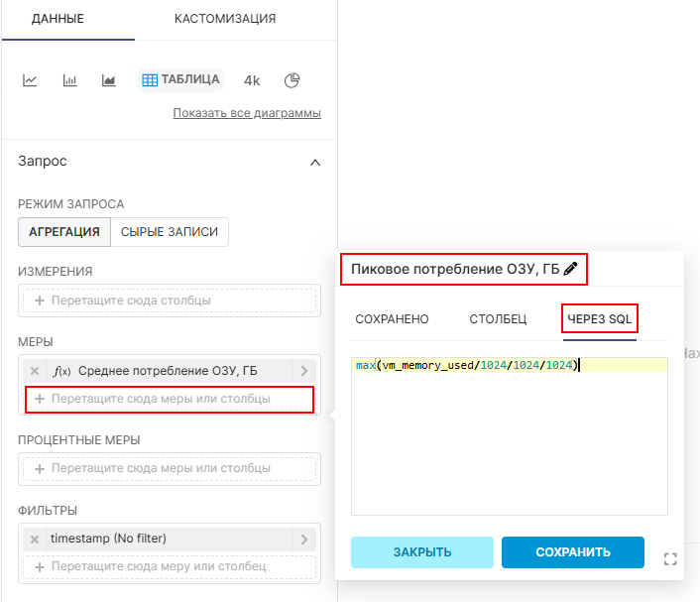
Task: Select the line chart icon
Action: point(30,80)
